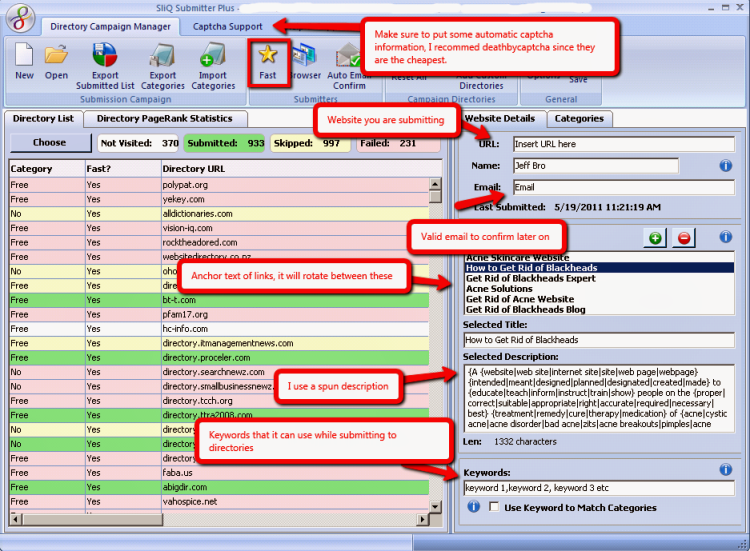Image resolution: width=750 pixels, height=551 pixels.
Task: Select 'How to Get Rid of Blackheads' title
Action: point(599,268)
